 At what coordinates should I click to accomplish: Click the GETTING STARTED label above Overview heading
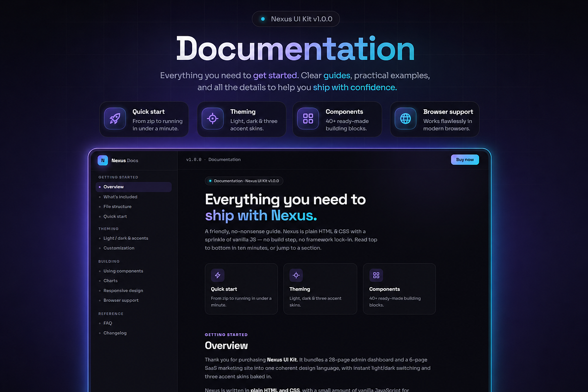point(226,335)
